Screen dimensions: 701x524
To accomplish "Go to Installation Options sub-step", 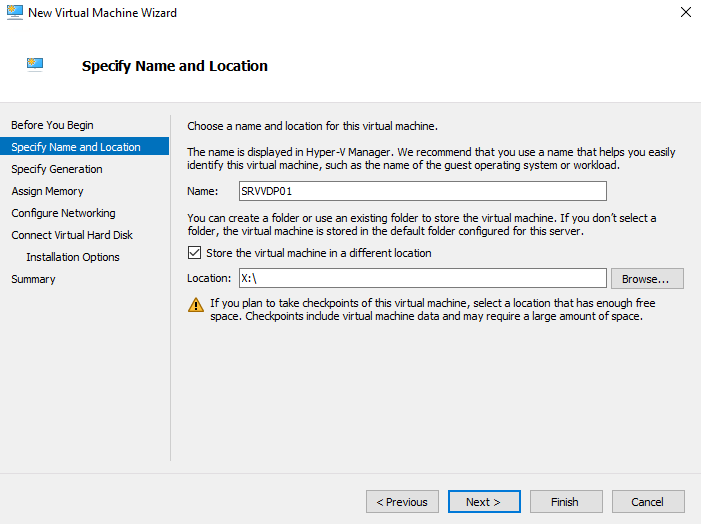I will point(73,257).
